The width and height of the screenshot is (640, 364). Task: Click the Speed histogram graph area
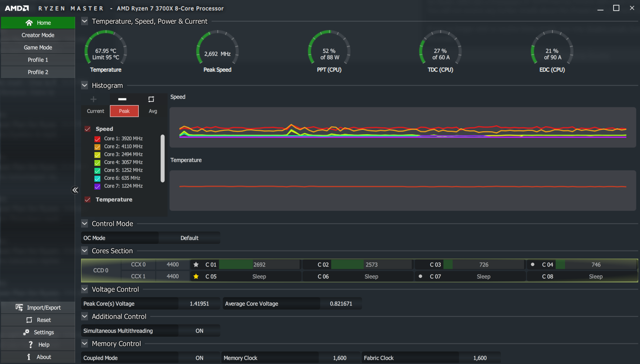coord(403,127)
